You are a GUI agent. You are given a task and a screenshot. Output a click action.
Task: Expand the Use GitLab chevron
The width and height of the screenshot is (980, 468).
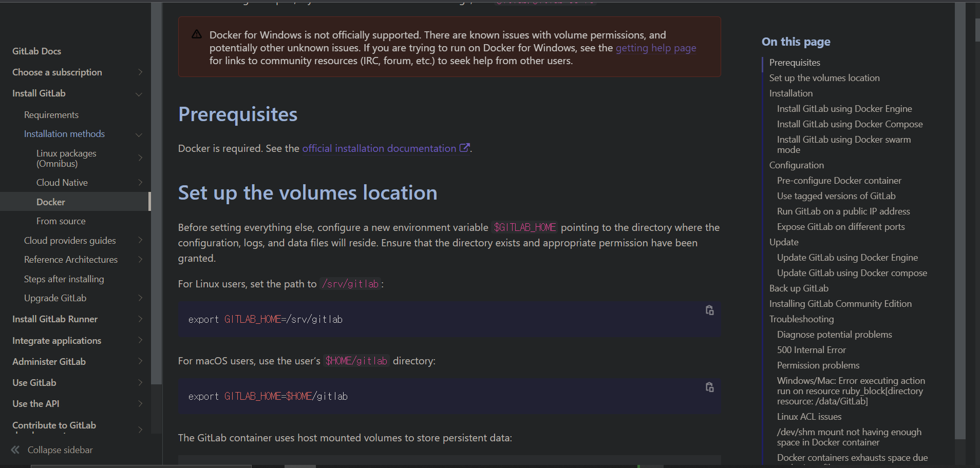(x=140, y=382)
